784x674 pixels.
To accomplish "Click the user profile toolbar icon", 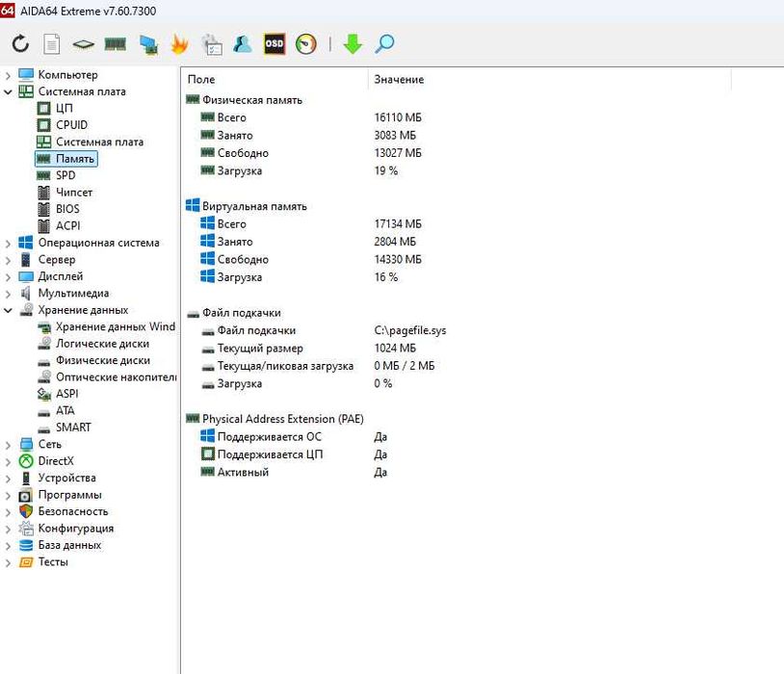I will point(243,44).
